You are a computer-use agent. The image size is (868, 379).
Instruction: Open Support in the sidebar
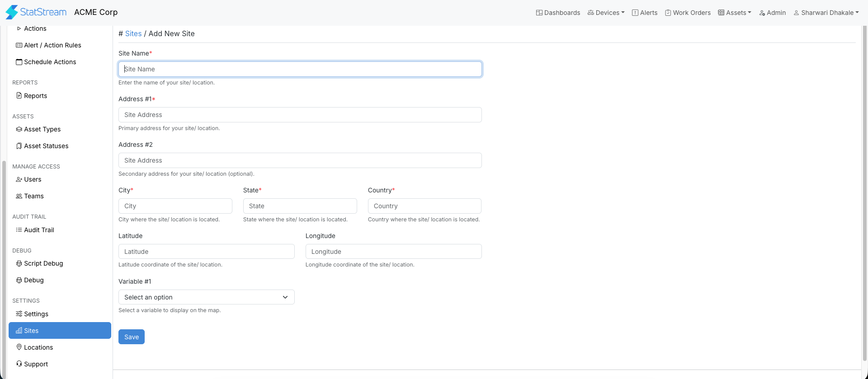pyautogui.click(x=60, y=364)
